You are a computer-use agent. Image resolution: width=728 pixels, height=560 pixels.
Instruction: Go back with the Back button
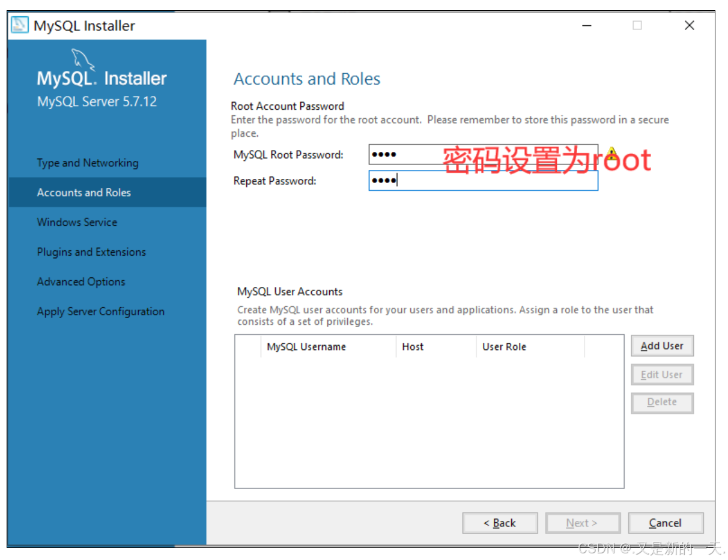pos(500,523)
